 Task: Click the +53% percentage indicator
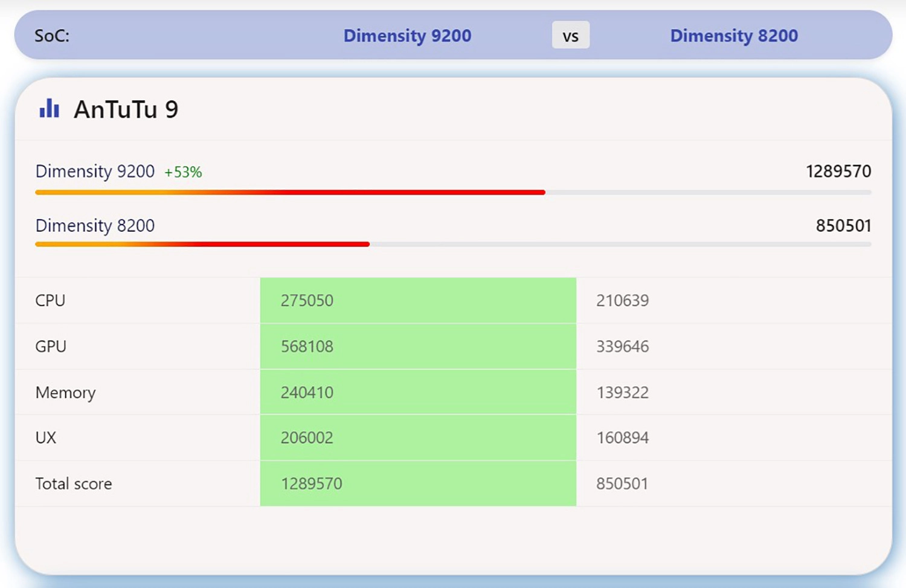183,172
